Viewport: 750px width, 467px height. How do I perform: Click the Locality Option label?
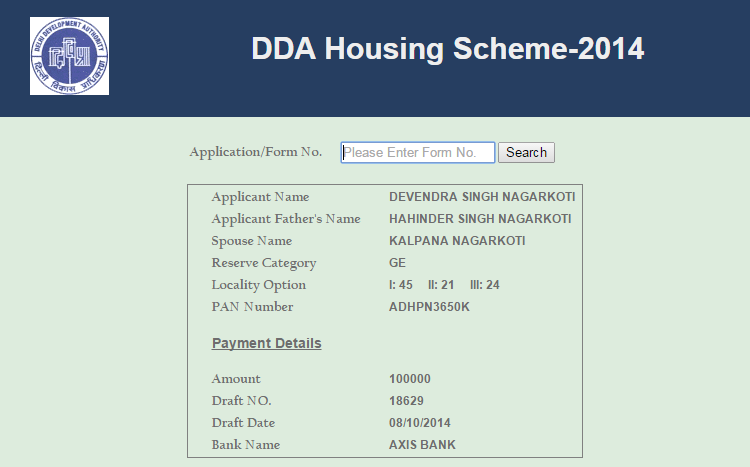click(259, 285)
